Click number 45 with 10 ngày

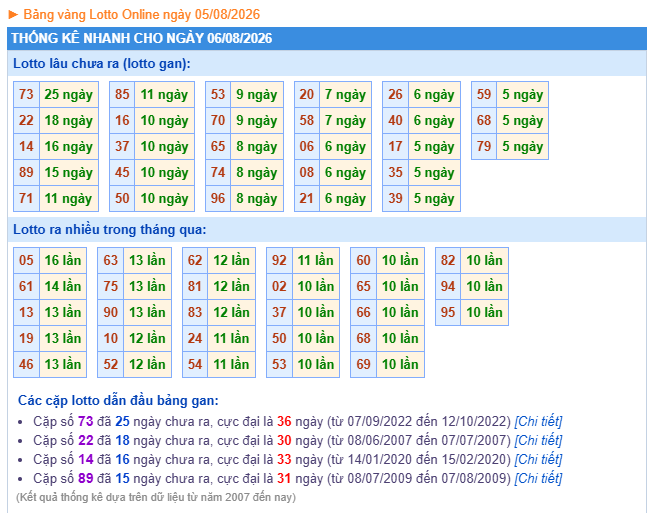pos(122,172)
